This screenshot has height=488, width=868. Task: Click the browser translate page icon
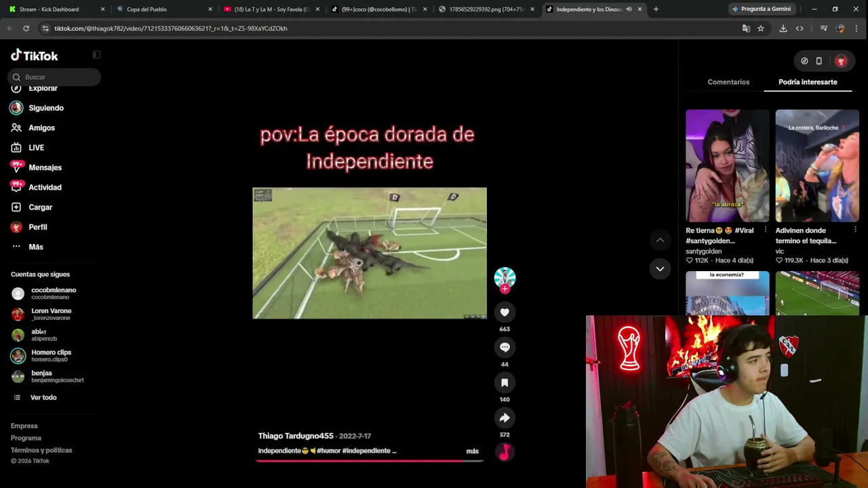[746, 28]
